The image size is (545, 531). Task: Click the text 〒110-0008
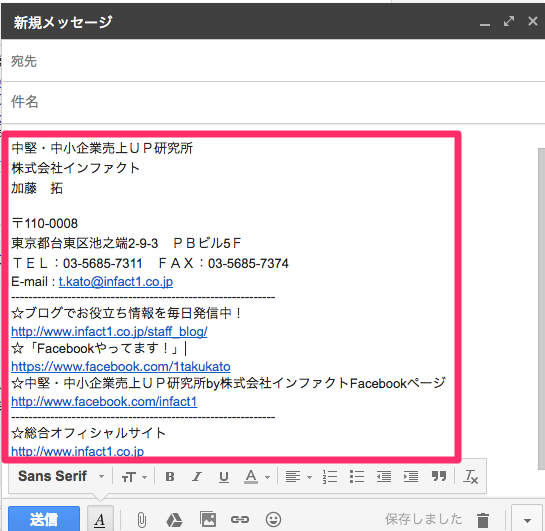coord(44,223)
